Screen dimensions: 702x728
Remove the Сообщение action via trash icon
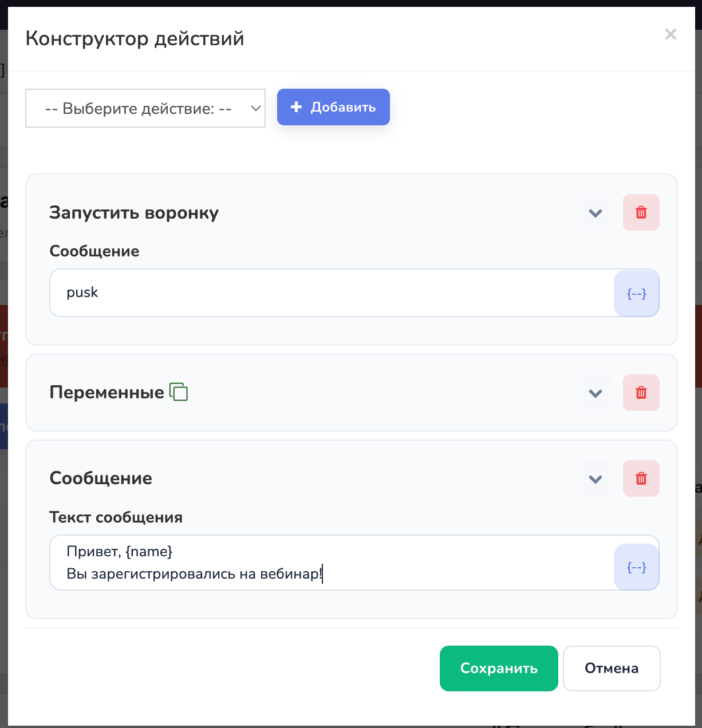[x=641, y=478]
